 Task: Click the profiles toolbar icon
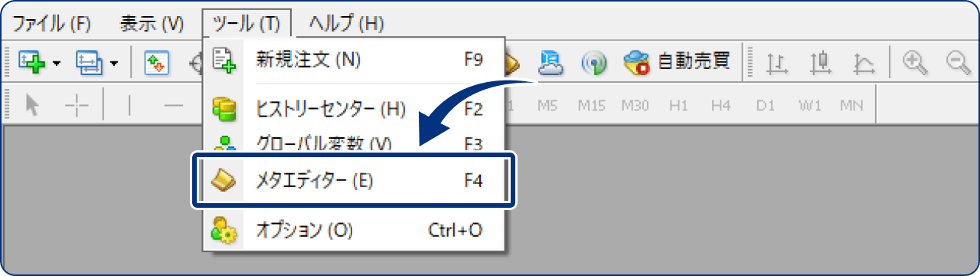89,62
